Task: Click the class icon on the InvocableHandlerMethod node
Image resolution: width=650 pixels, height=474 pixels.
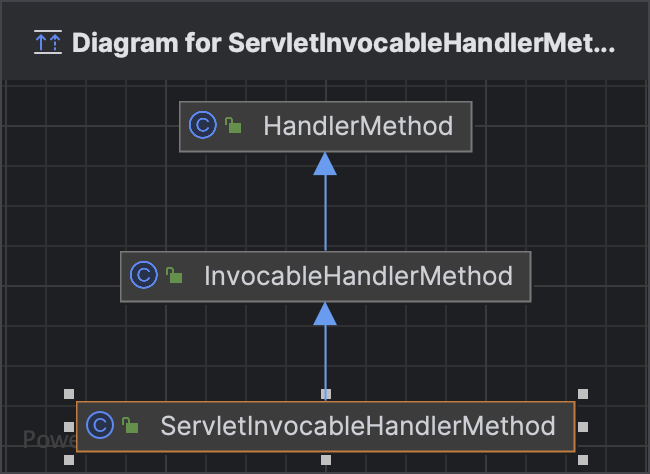Action: [x=144, y=275]
